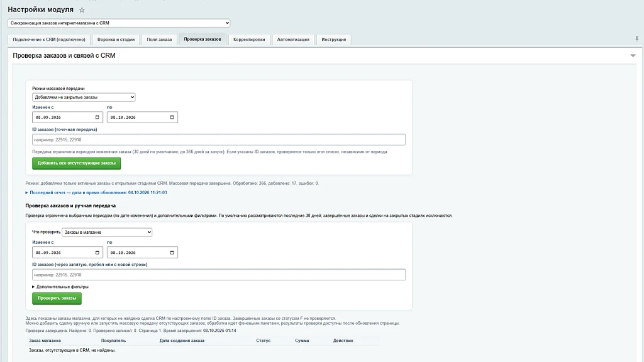The width and height of the screenshot is (644, 362).
Task: Click the check section Изменён с date field
Action: pos(67,253)
